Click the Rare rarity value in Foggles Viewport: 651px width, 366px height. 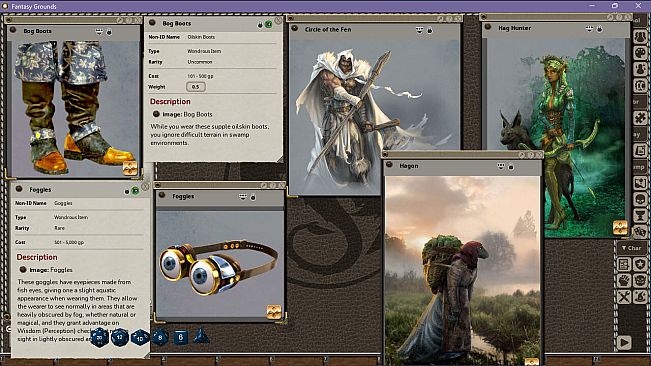[x=59, y=228]
